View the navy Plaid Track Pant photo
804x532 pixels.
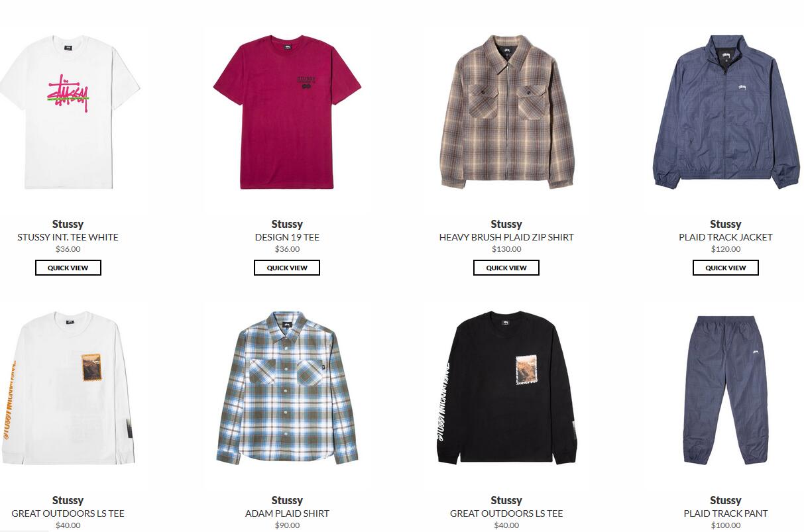pyautogui.click(x=726, y=390)
